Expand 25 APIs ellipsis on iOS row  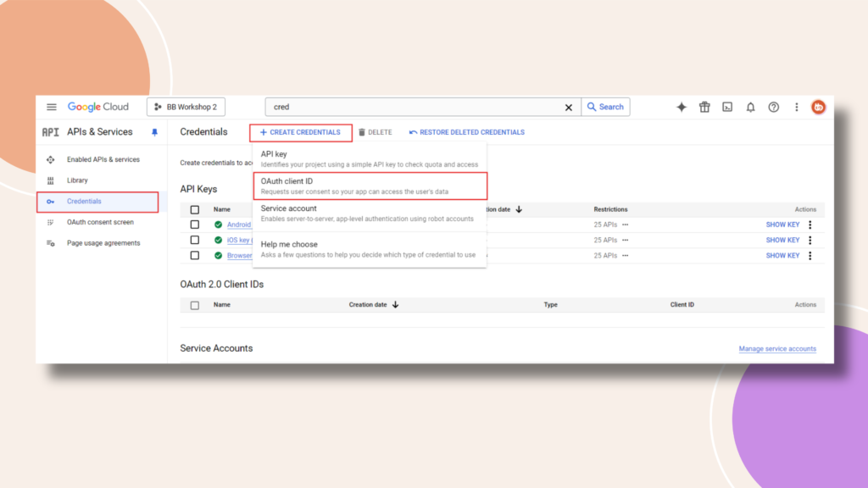[x=625, y=240]
